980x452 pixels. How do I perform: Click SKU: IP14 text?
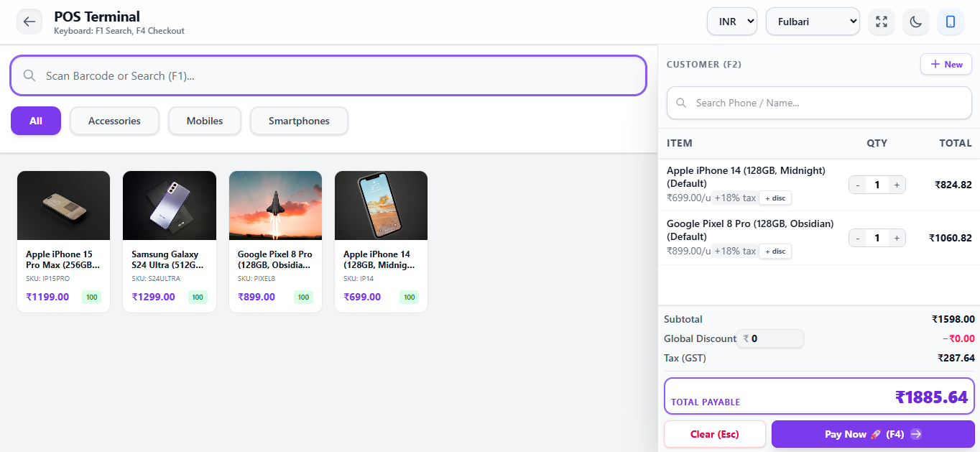tap(359, 278)
